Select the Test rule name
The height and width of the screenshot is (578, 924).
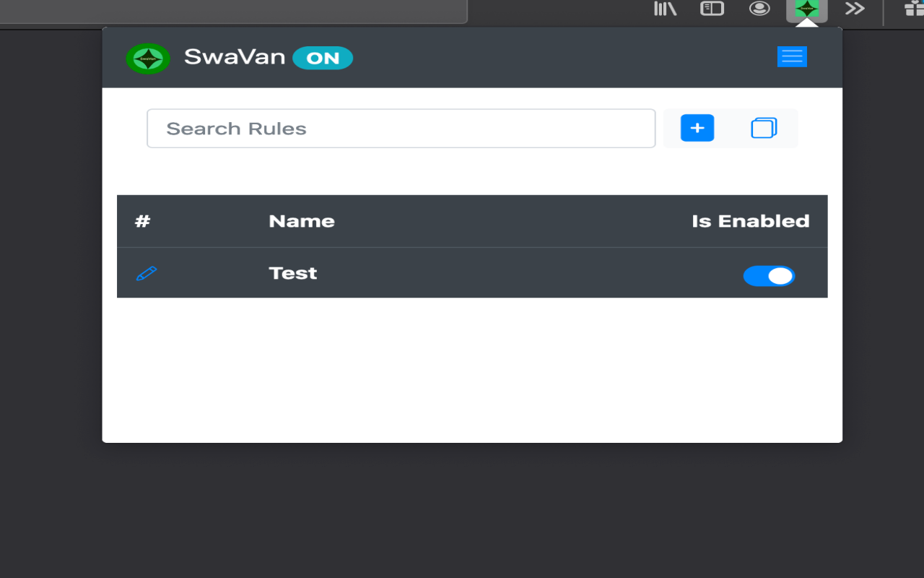pyautogui.click(x=292, y=273)
